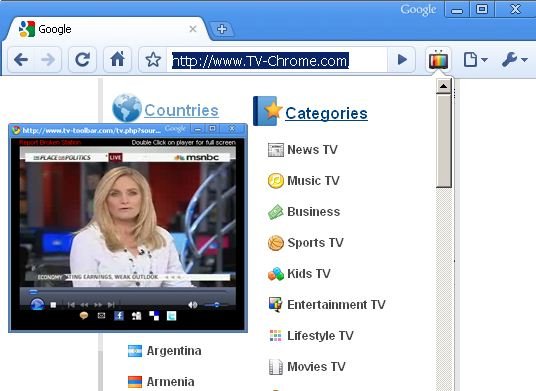This screenshot has height=391, width=536.
Task: Open the home page icon
Action: point(118,59)
